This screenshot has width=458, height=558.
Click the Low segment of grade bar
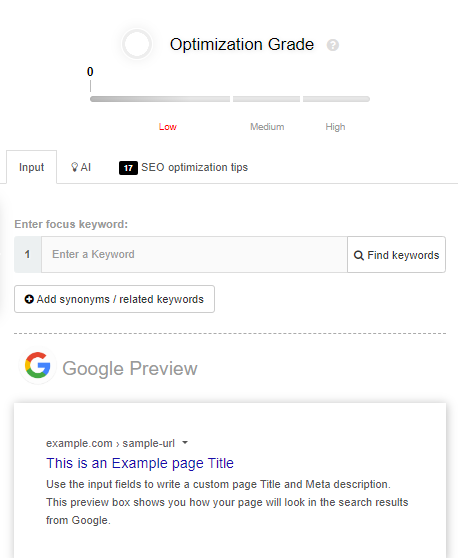(x=160, y=99)
